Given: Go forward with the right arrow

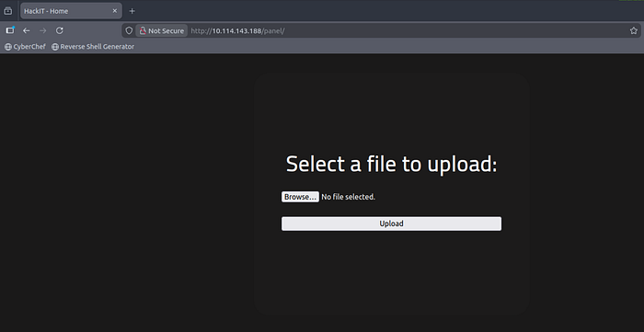Looking at the screenshot, I should 42,30.
